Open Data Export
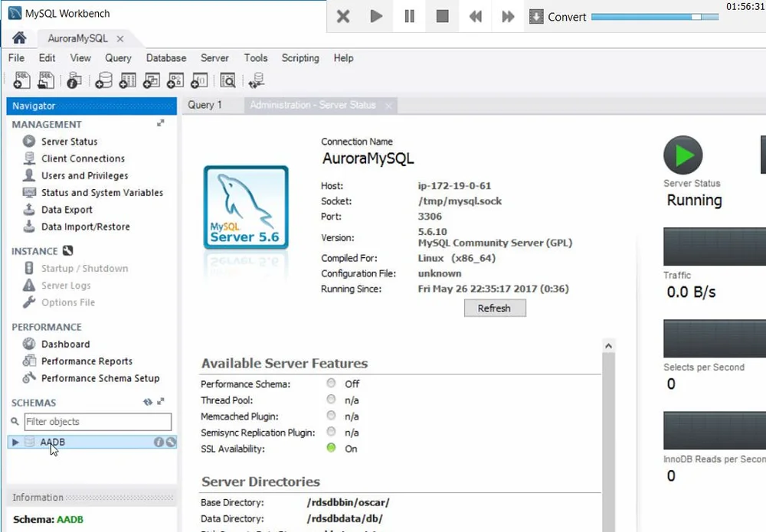Screen dimensions: 766x532 (67, 210)
